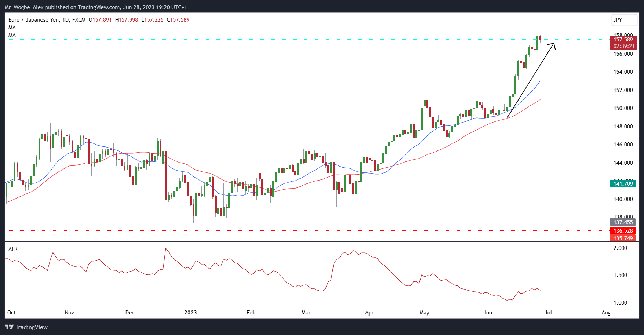Viewport: 644px width, 335px height.
Task: Click the publisher header text Mr_Wogbe_Alex
Action: coord(24,7)
